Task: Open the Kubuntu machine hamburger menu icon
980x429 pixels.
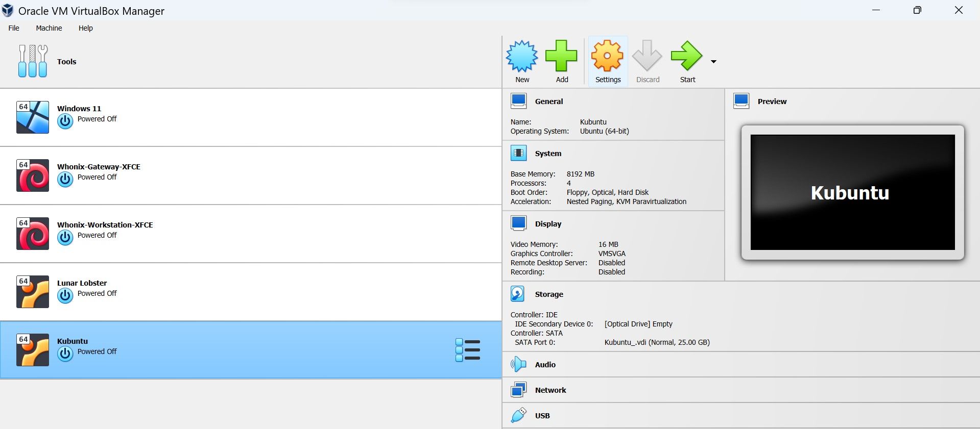Action: click(x=467, y=350)
